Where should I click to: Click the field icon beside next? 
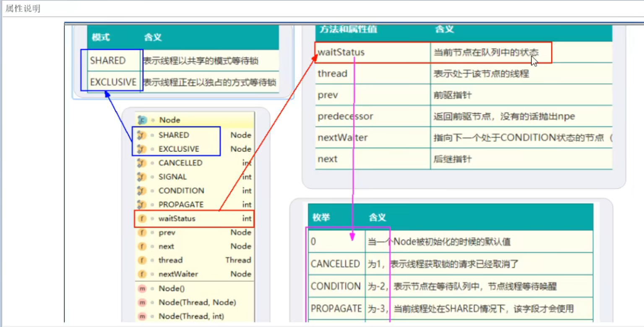tap(142, 246)
